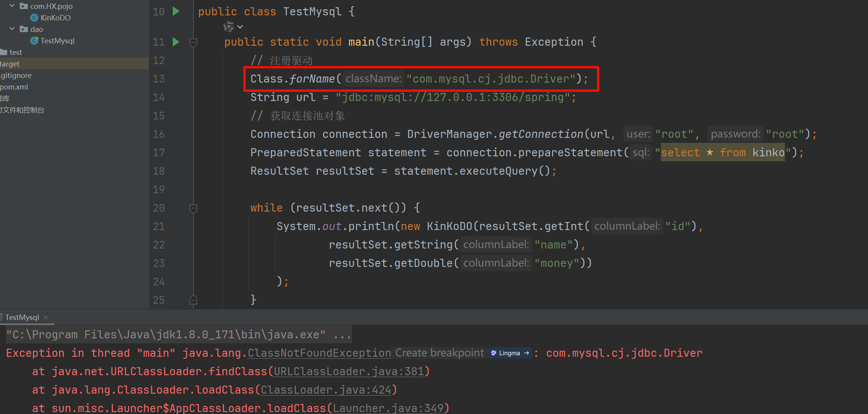Open ClassNotFoundException from the console

318,353
